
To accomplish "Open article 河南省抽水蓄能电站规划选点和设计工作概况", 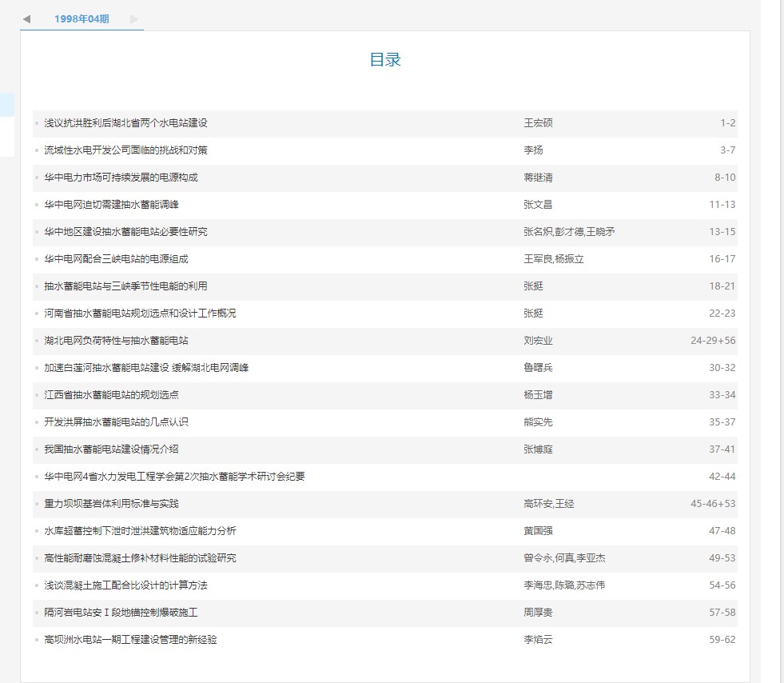I will coord(140,314).
